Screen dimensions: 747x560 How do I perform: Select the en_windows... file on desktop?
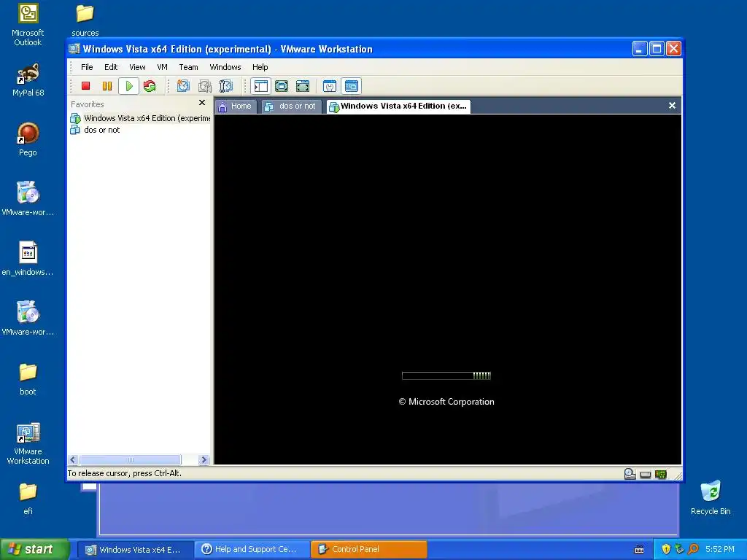(x=28, y=259)
